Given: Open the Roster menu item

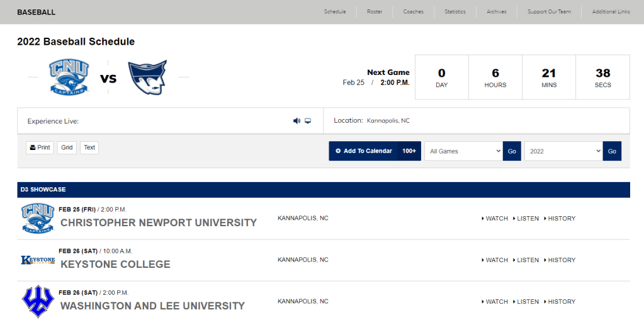Looking at the screenshot, I should coord(375,12).
